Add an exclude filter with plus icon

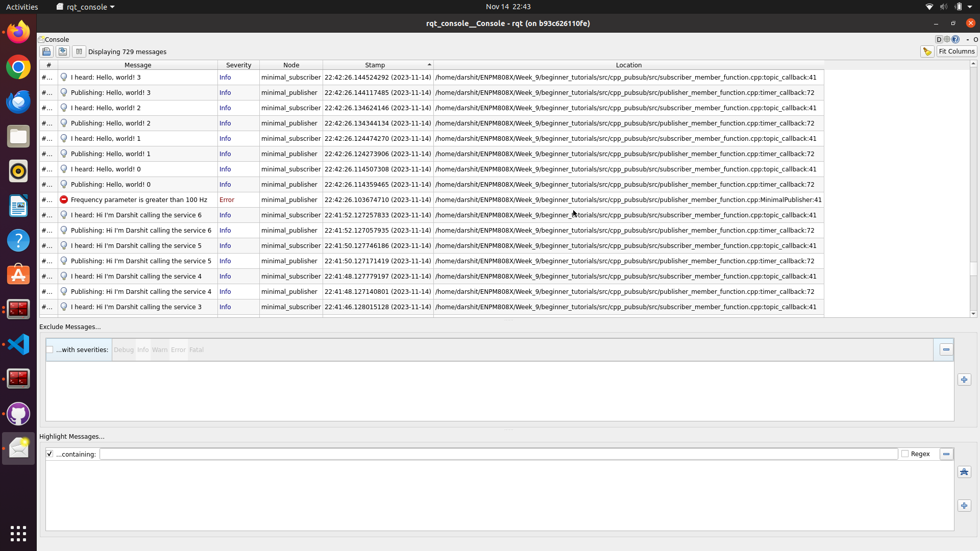coord(964,380)
